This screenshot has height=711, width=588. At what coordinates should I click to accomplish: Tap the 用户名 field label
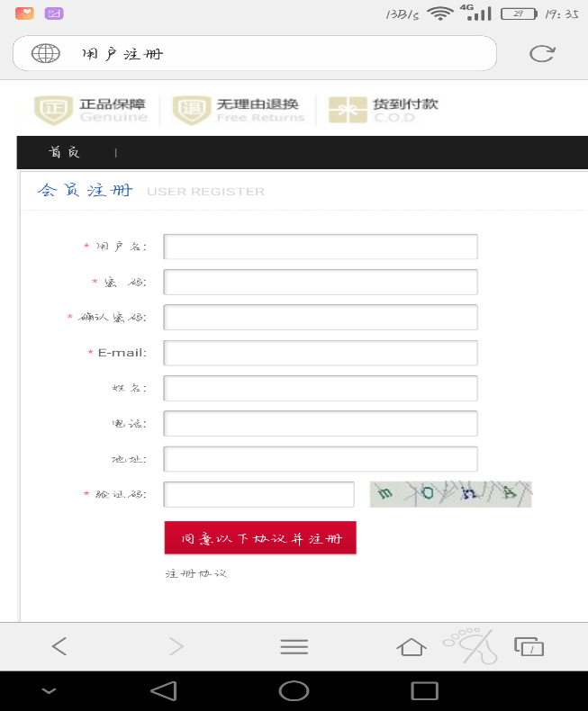pyautogui.click(x=122, y=247)
